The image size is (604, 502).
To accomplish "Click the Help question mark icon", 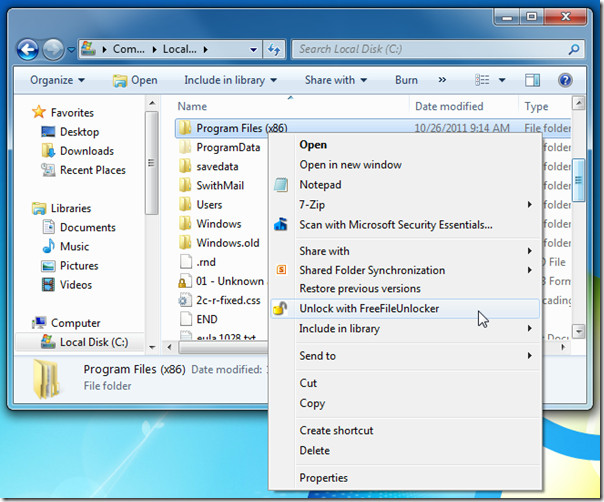I will point(565,80).
